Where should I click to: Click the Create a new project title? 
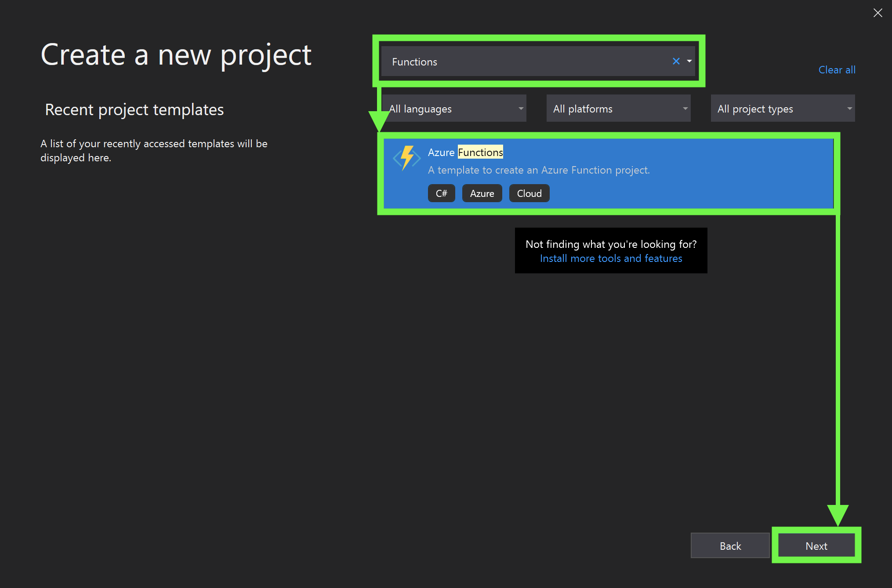click(x=176, y=55)
